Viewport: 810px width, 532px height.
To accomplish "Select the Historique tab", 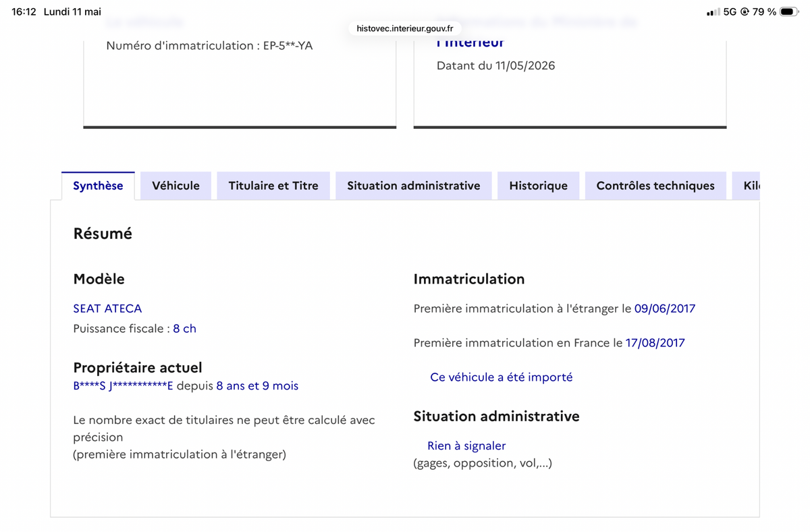I will [x=538, y=186].
